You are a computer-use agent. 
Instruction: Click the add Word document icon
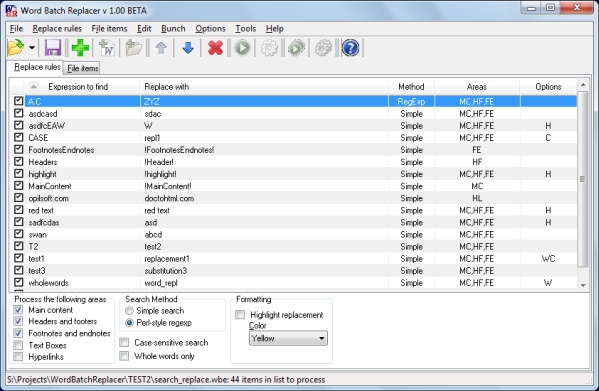click(x=107, y=48)
